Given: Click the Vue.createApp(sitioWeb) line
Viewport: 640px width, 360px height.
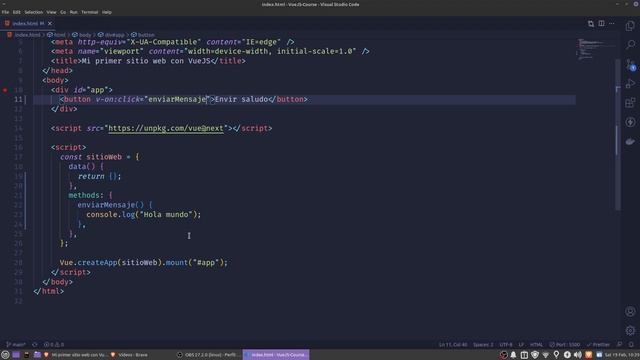Looking at the screenshot, I should (x=144, y=262).
